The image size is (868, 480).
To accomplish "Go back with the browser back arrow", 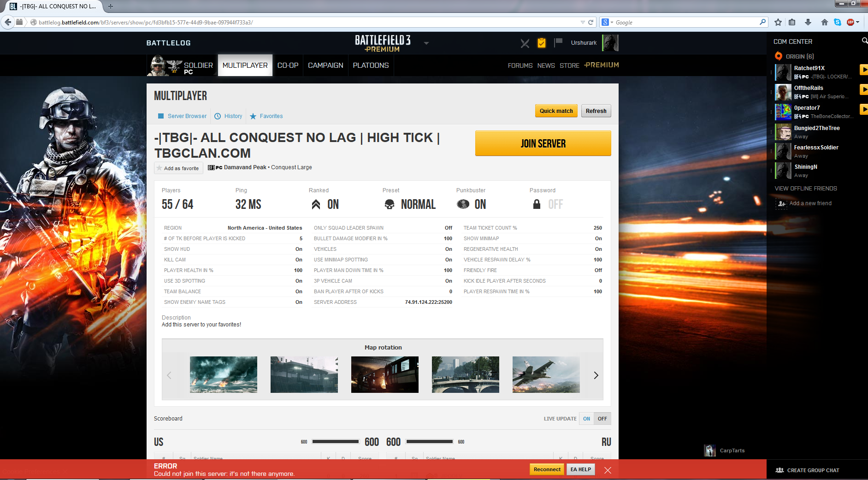I will pyautogui.click(x=8, y=22).
